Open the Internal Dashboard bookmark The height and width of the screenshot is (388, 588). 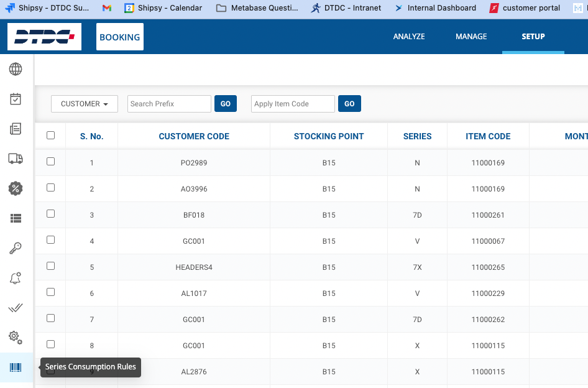coord(436,8)
